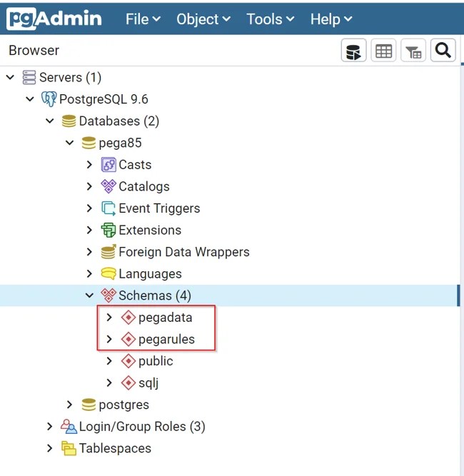
Task: Select the 'postgres' database label
Action: [x=124, y=405]
